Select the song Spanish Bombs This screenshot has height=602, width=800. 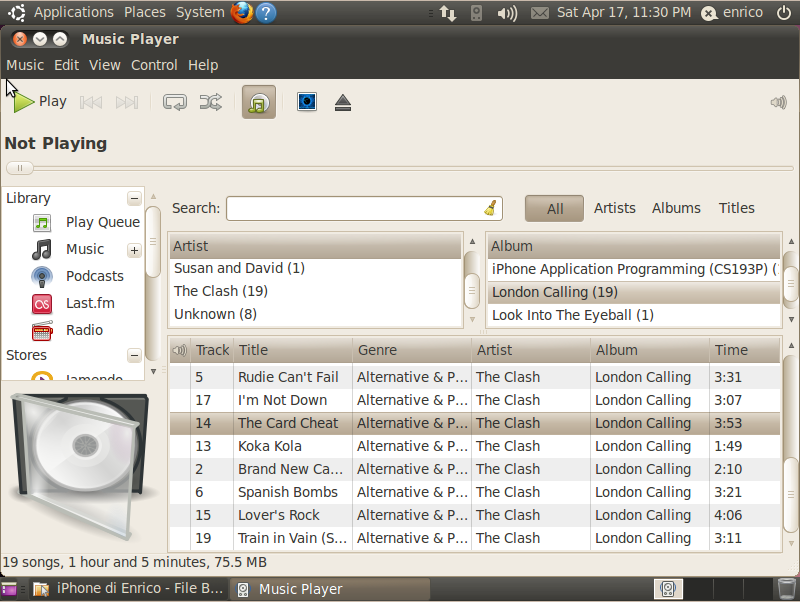[475, 492]
